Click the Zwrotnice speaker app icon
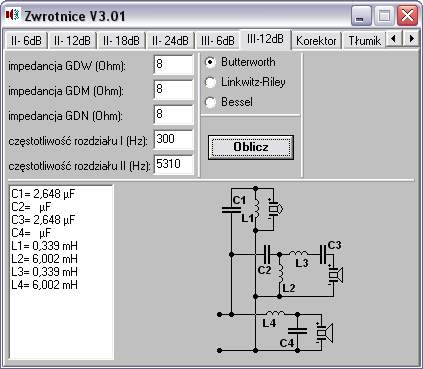Screen dimensions: 423x369 click(12, 15)
